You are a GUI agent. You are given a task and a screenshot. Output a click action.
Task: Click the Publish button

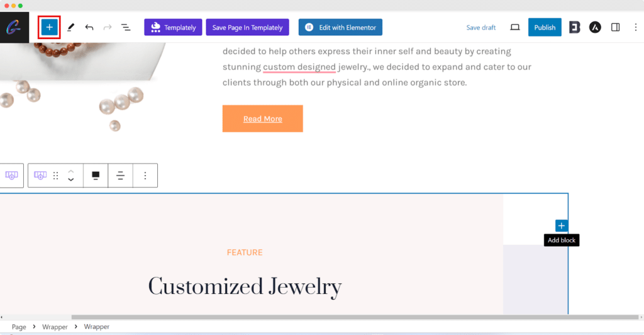[x=545, y=28]
